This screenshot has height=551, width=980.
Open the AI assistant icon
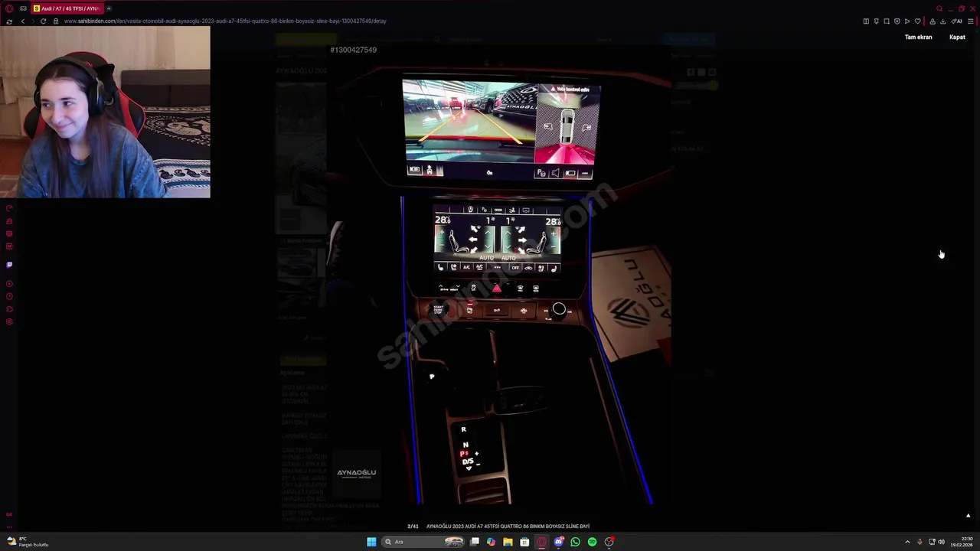click(x=956, y=21)
